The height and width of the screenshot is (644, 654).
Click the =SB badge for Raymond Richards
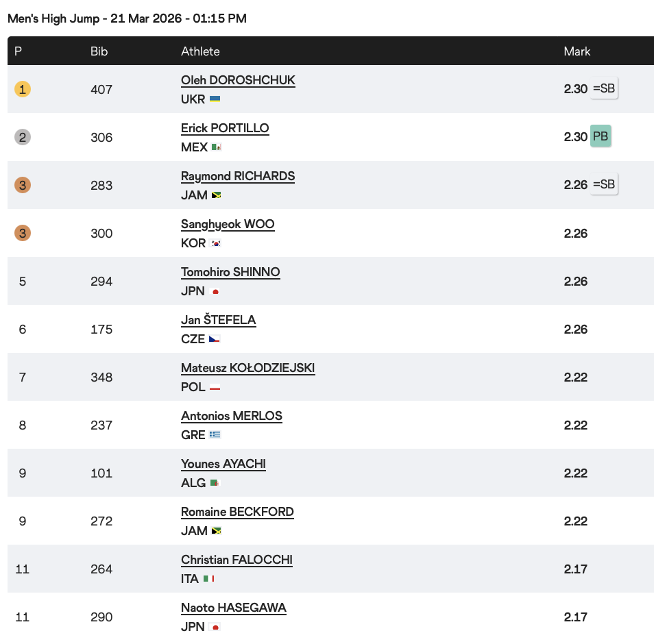click(604, 184)
